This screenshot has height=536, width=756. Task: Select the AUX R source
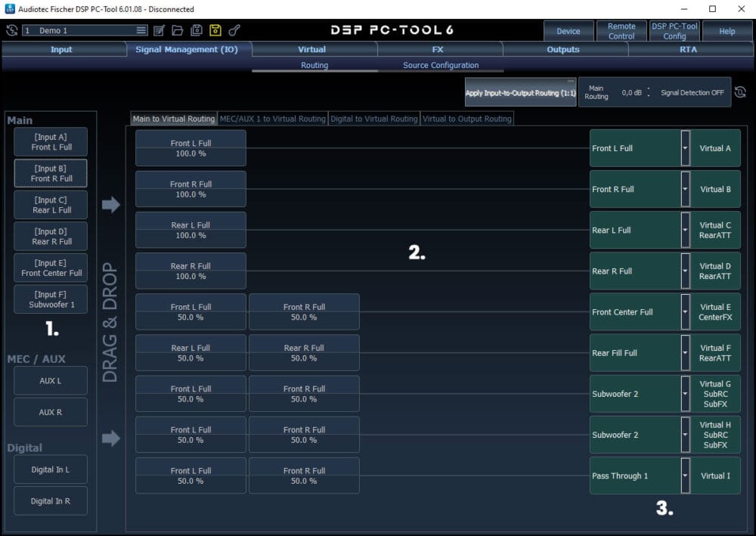[51, 412]
